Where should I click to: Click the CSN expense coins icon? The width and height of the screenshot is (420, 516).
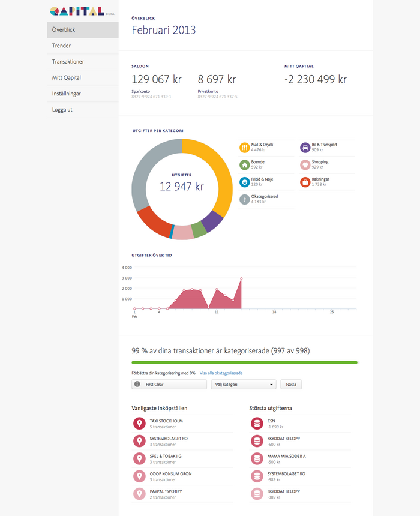pos(257,424)
